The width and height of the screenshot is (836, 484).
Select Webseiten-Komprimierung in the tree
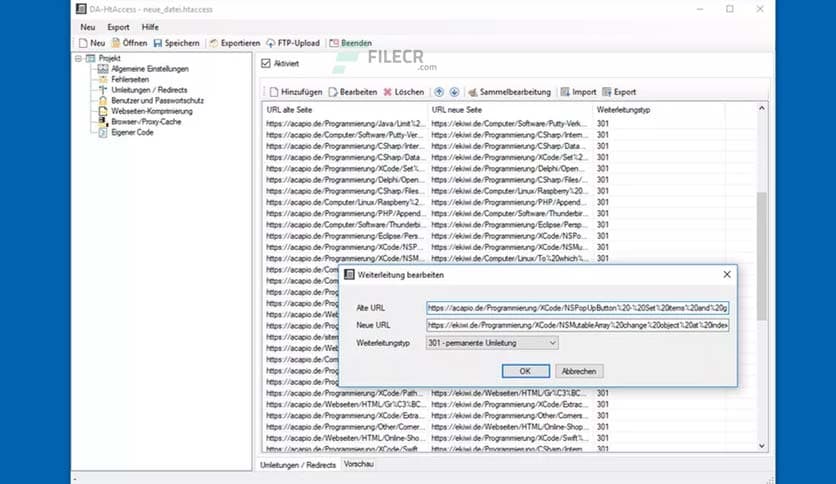click(x=151, y=111)
